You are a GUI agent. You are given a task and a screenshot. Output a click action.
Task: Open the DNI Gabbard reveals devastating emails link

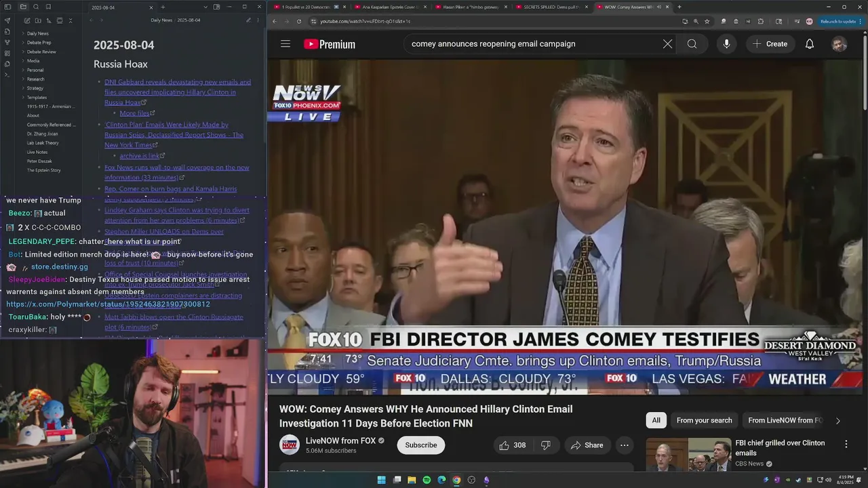pos(178,92)
